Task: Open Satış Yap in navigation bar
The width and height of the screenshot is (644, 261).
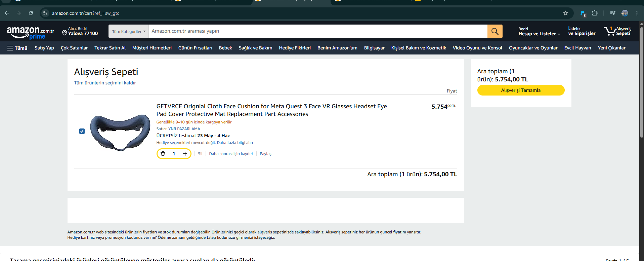Action: (x=44, y=48)
